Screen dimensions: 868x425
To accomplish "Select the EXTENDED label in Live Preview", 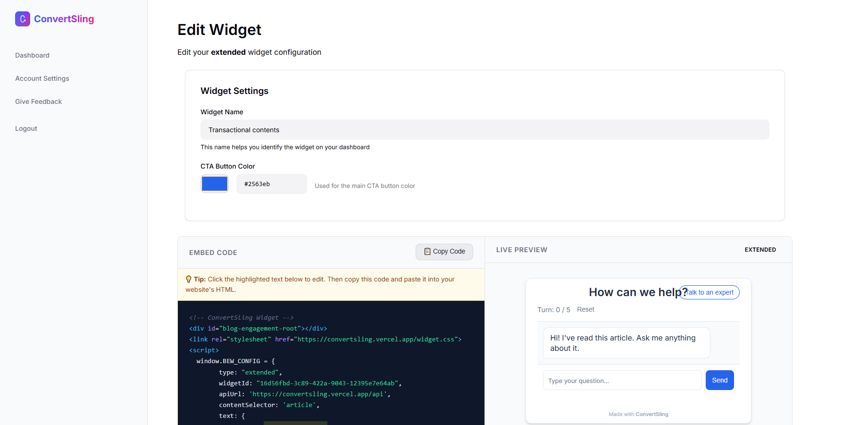I will click(760, 249).
